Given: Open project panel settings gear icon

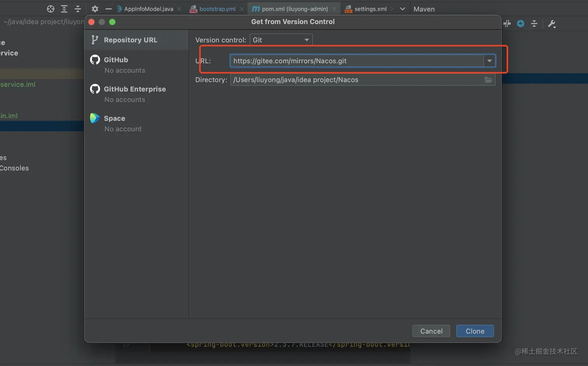Looking at the screenshot, I should tap(95, 9).
